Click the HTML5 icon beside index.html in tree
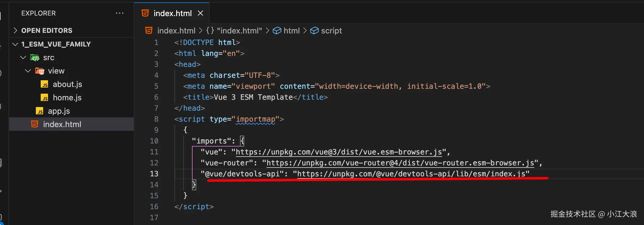The image size is (644, 225). 35,124
